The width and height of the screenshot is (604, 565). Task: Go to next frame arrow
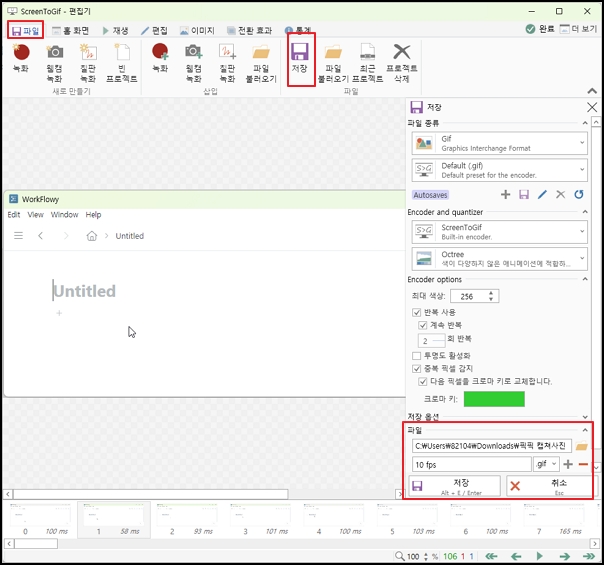(565, 556)
